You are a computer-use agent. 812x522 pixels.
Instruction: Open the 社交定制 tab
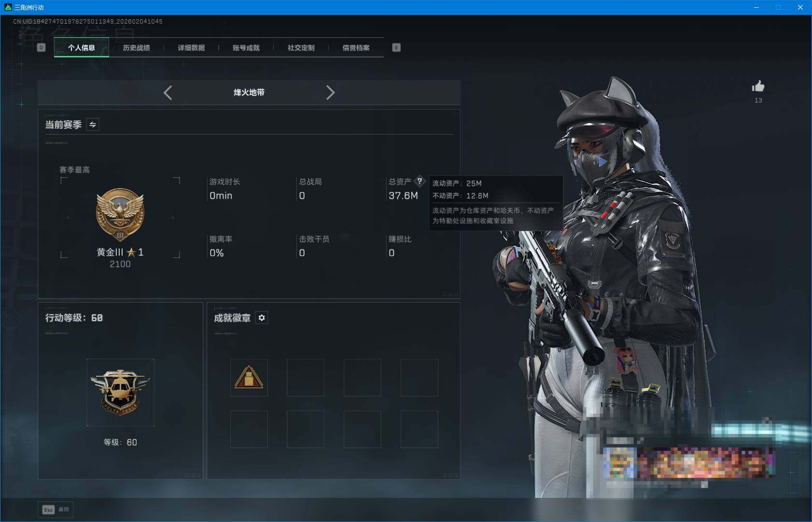tap(301, 47)
